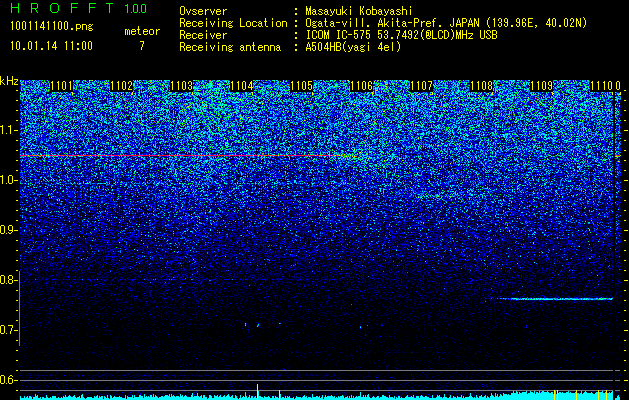Click the 1108 time marker
This screenshot has width=629, height=400.
(481, 86)
